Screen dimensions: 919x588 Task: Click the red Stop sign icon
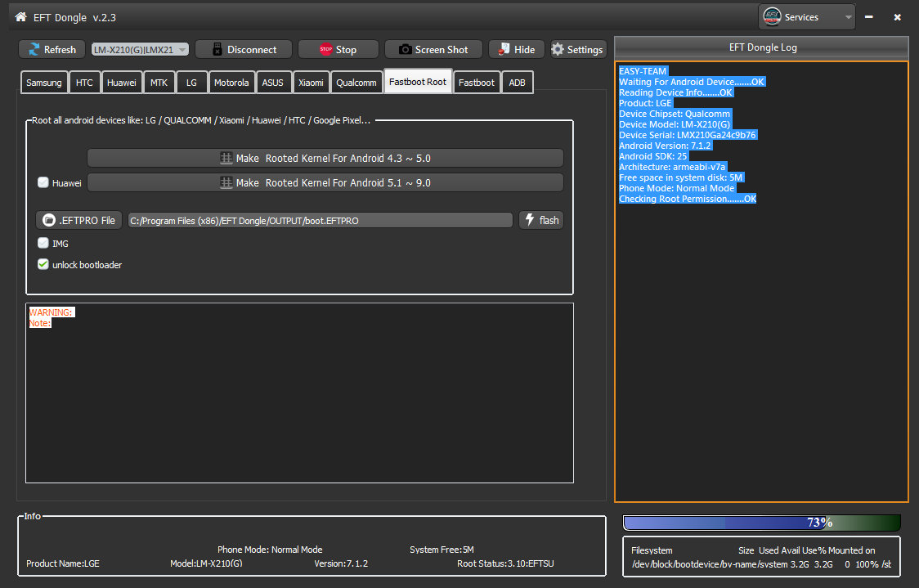click(x=326, y=49)
